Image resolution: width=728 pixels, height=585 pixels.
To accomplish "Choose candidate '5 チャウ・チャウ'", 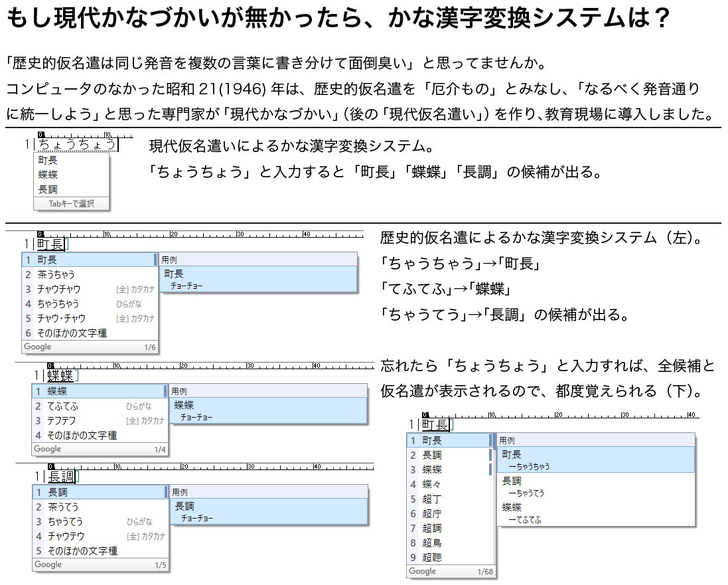I will tap(90, 318).
